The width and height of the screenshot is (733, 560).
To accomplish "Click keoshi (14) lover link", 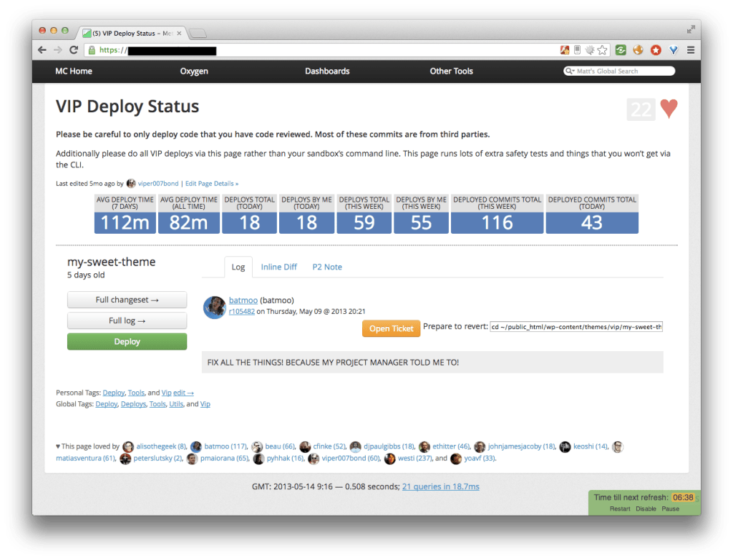I will (591, 446).
